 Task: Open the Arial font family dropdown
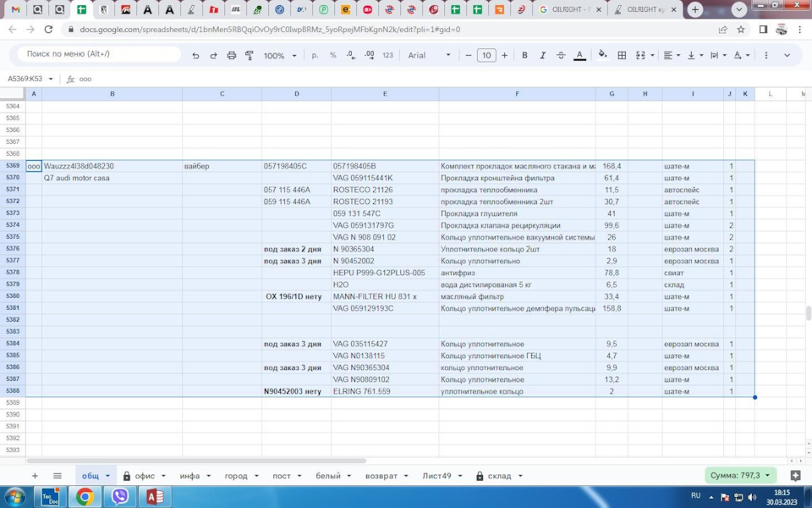pyautogui.click(x=429, y=55)
